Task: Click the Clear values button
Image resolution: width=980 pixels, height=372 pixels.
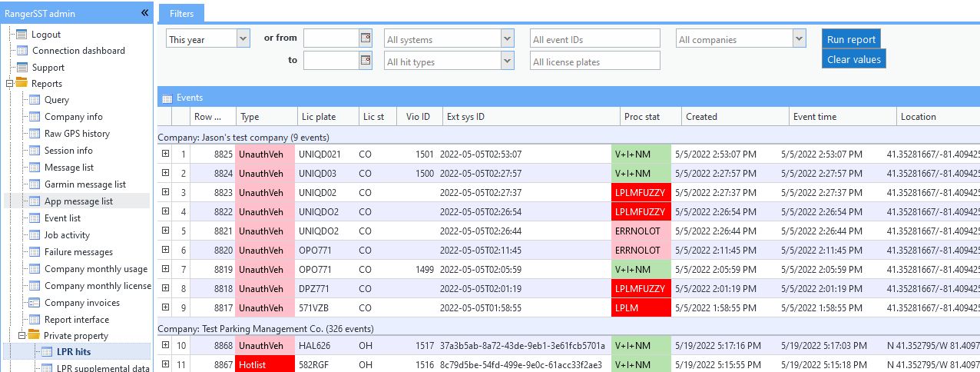Action: click(853, 59)
